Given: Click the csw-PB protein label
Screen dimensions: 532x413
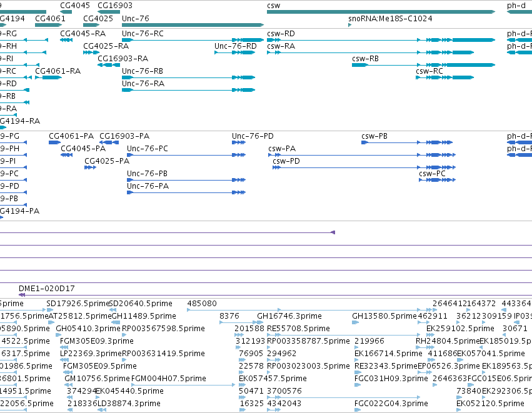Looking at the screenshot, I should [374, 136].
